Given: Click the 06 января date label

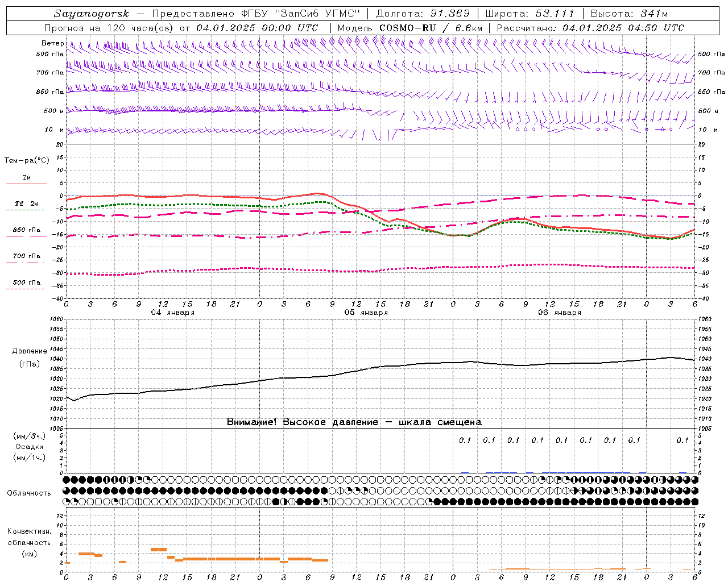Looking at the screenshot, I should 560,313.
